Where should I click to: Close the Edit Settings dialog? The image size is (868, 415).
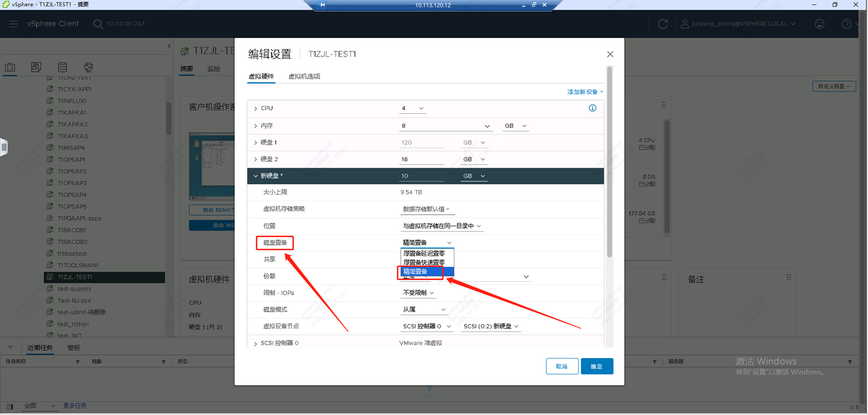pos(610,54)
